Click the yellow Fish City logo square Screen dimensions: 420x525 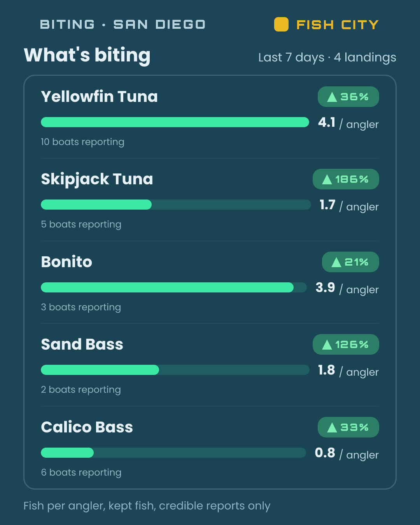(x=281, y=24)
